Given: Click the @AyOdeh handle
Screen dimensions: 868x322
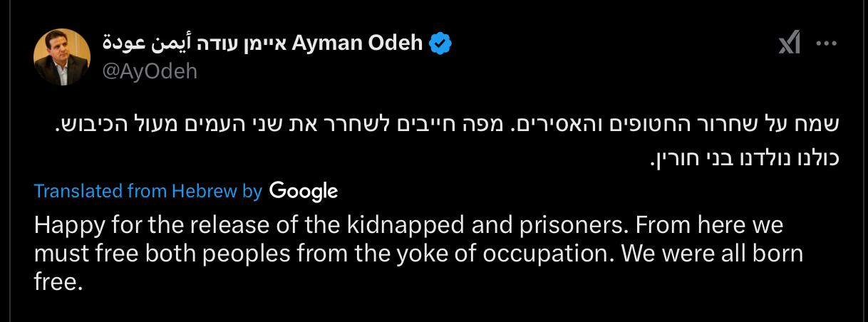Looking at the screenshot, I should 150,71.
